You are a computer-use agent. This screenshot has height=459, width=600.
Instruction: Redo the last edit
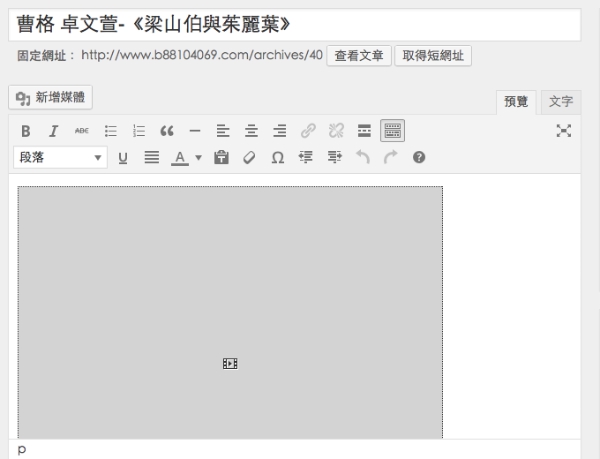coord(391,157)
